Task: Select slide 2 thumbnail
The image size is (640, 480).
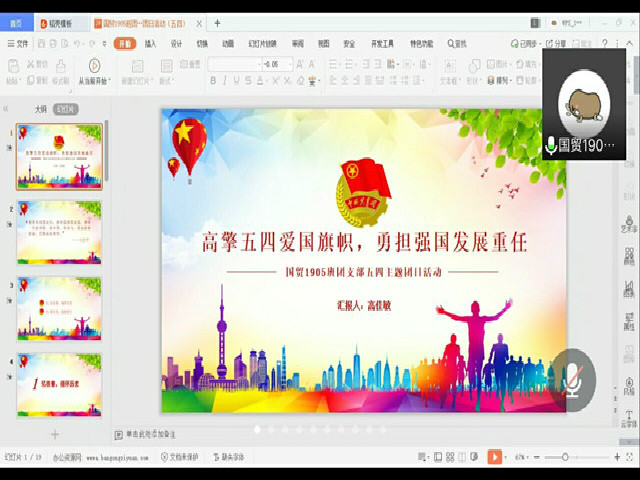Action: 59,232
